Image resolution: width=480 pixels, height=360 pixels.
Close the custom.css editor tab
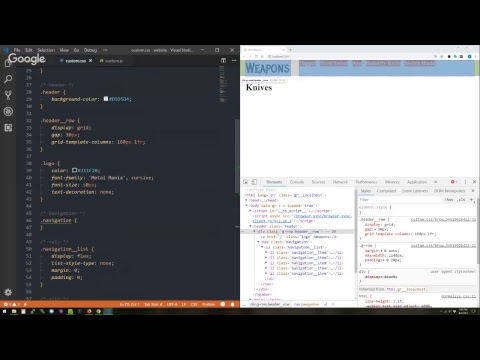point(90,61)
